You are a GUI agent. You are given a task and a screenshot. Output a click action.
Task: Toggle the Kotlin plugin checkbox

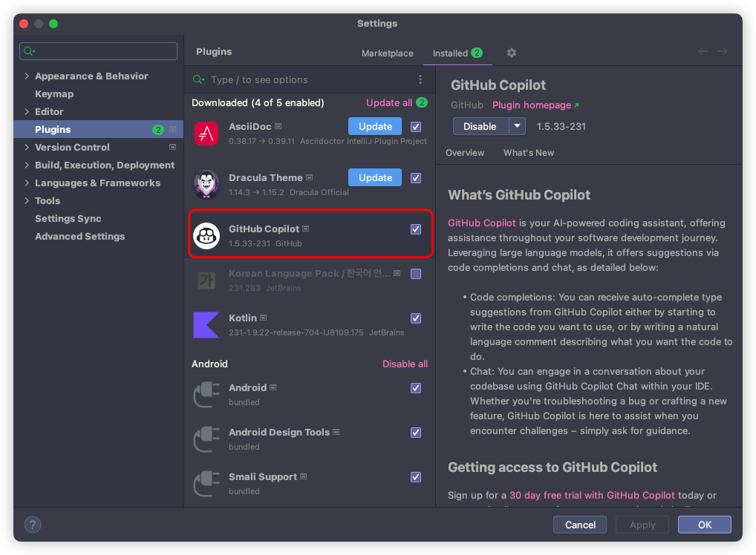pyautogui.click(x=416, y=318)
